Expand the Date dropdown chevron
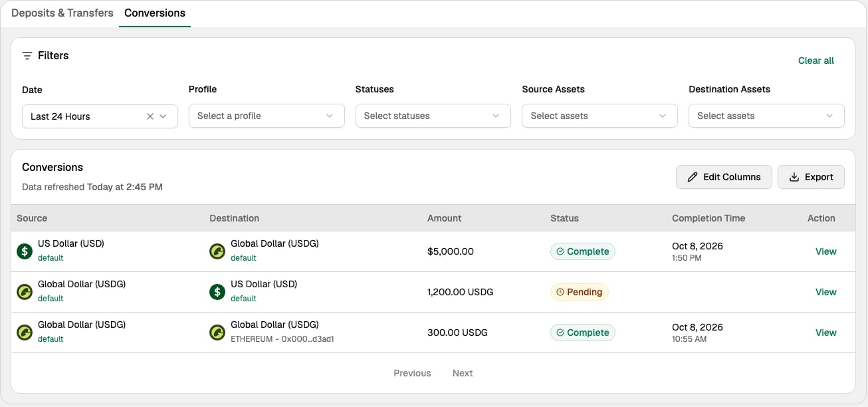 (x=163, y=116)
